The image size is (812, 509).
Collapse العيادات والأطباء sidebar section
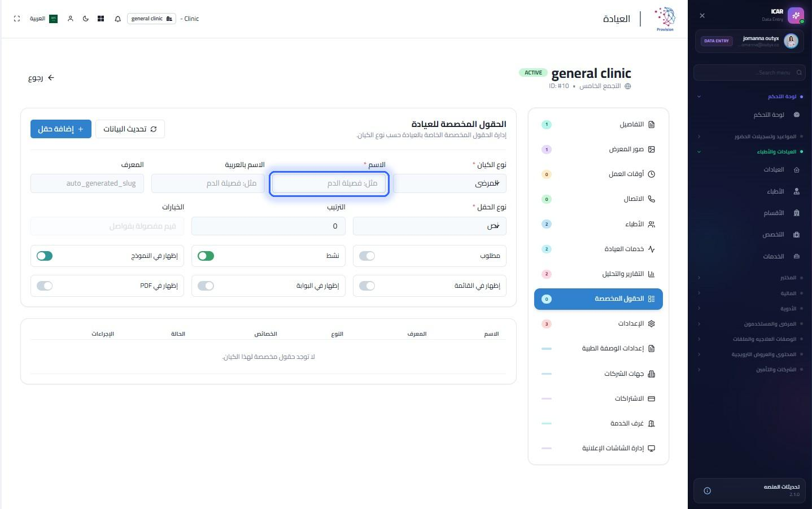coord(750,152)
